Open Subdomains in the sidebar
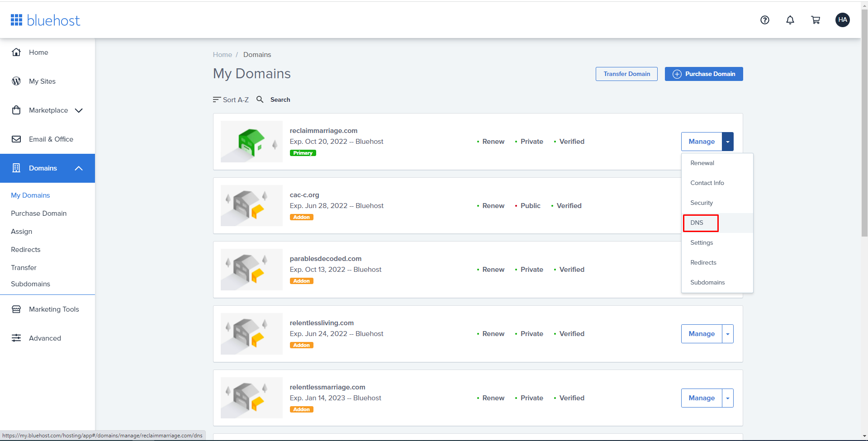868x441 pixels. click(30, 284)
